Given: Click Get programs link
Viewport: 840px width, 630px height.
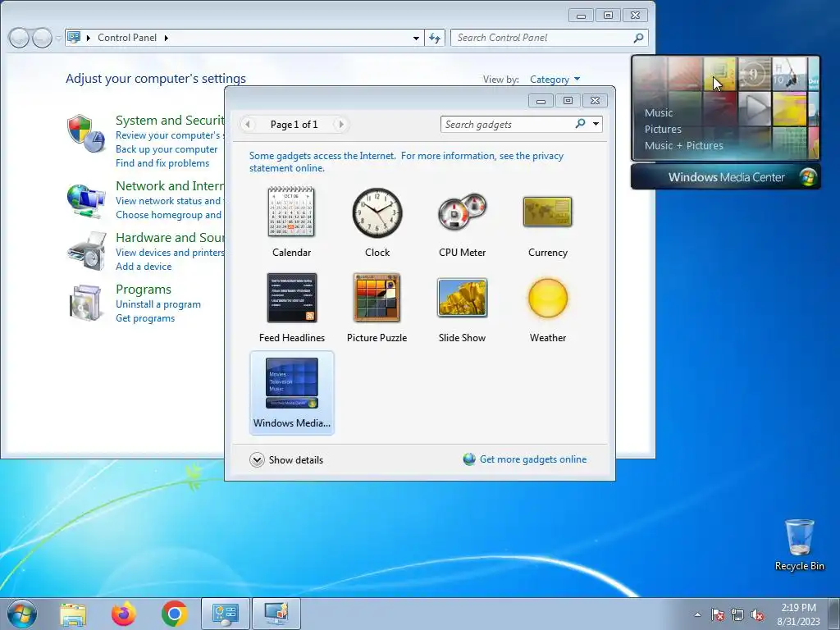Looking at the screenshot, I should coord(145,318).
